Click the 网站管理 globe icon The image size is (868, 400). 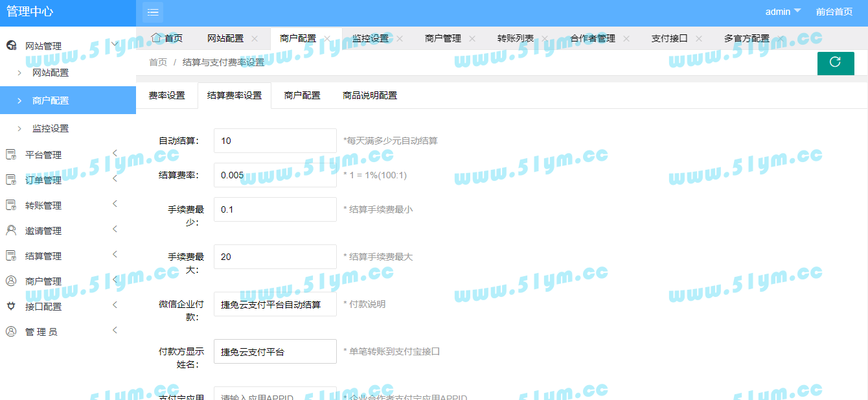click(11, 45)
